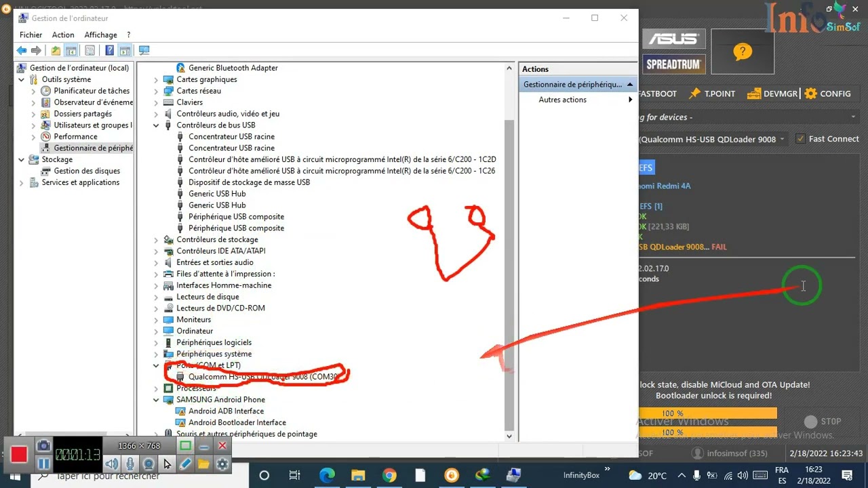Collapse the Contrôleurs de bus USB category
Screen dimensions: 868x488
pyautogui.click(x=156, y=125)
